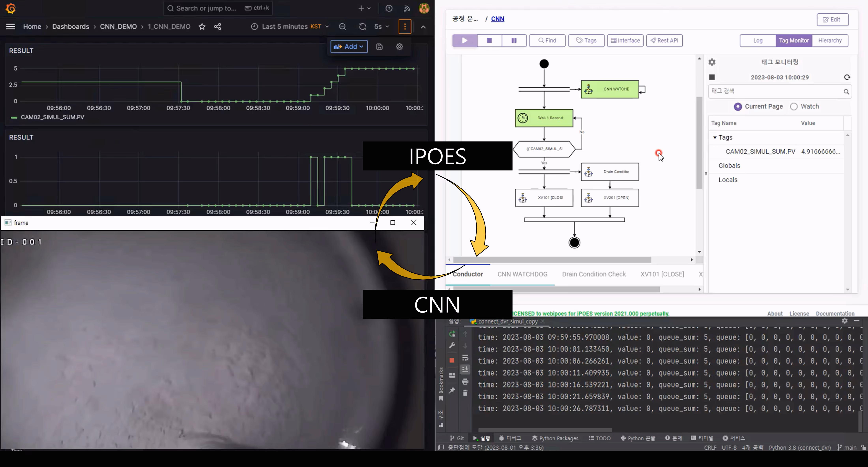Pause the iPOES procedure

(x=514, y=40)
